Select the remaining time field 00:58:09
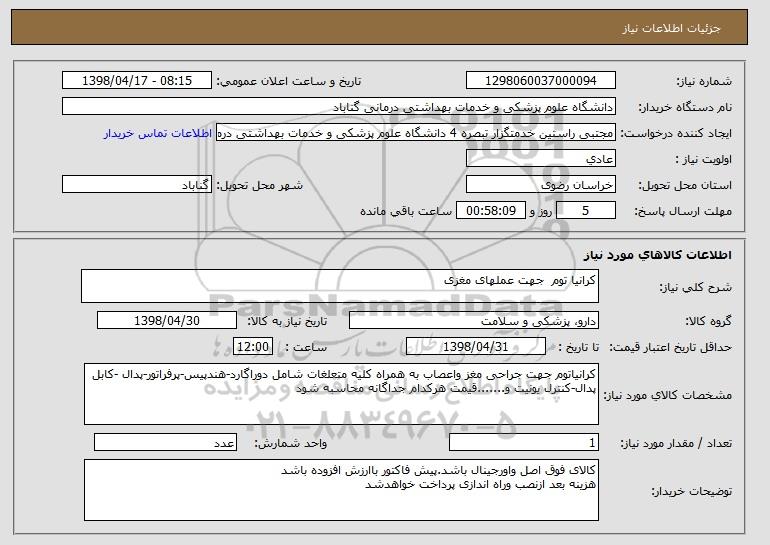This screenshot has width=770, height=545. click(491, 211)
